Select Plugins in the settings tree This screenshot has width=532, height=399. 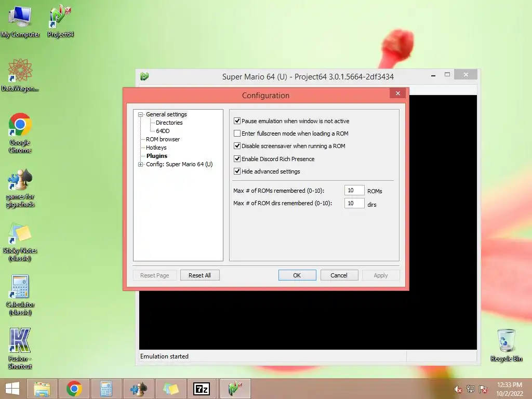[157, 156]
